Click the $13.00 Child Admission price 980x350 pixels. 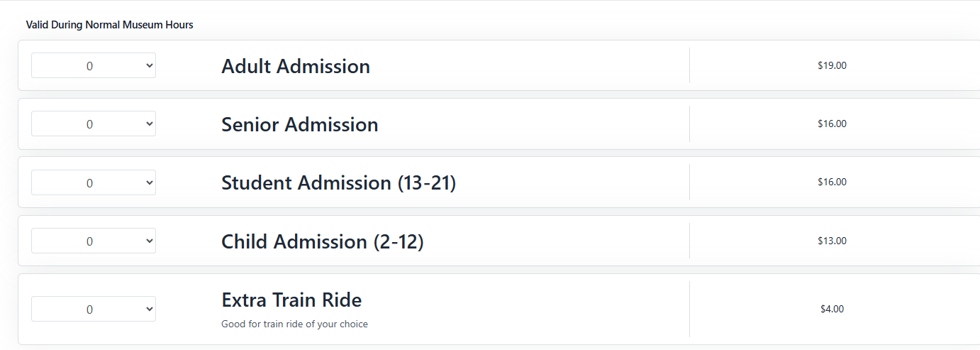(x=832, y=241)
